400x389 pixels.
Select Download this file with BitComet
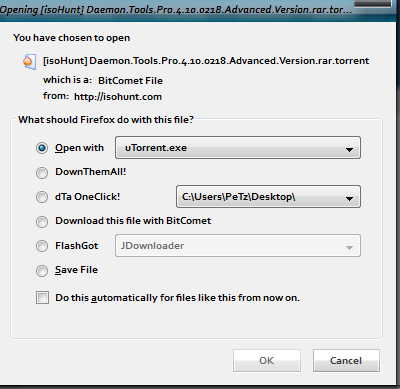[x=42, y=221]
